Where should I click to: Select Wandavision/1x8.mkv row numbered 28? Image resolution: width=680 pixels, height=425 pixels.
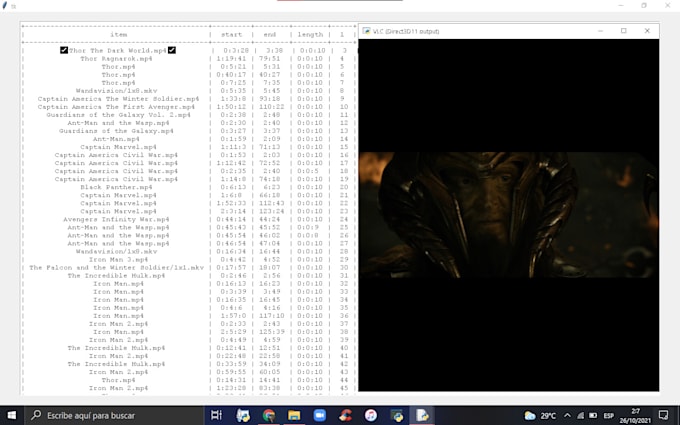click(116, 252)
